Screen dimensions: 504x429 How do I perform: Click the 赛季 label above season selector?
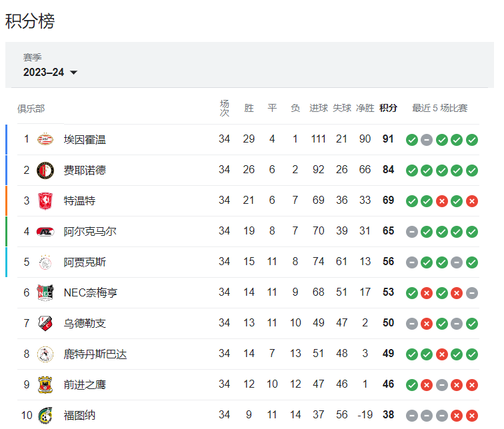coord(32,57)
